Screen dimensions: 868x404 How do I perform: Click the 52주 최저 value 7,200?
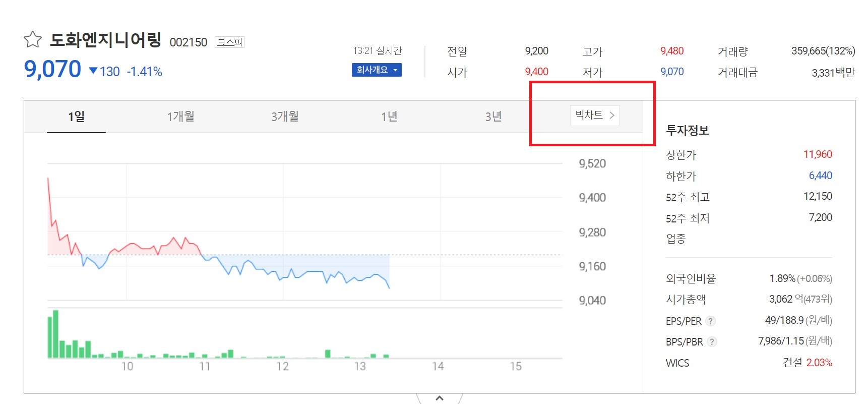click(821, 217)
